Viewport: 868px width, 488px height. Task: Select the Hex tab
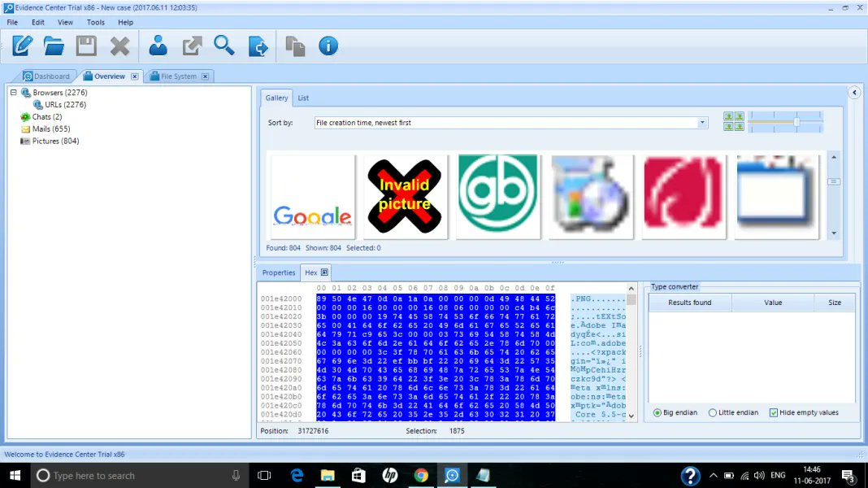tap(311, 272)
